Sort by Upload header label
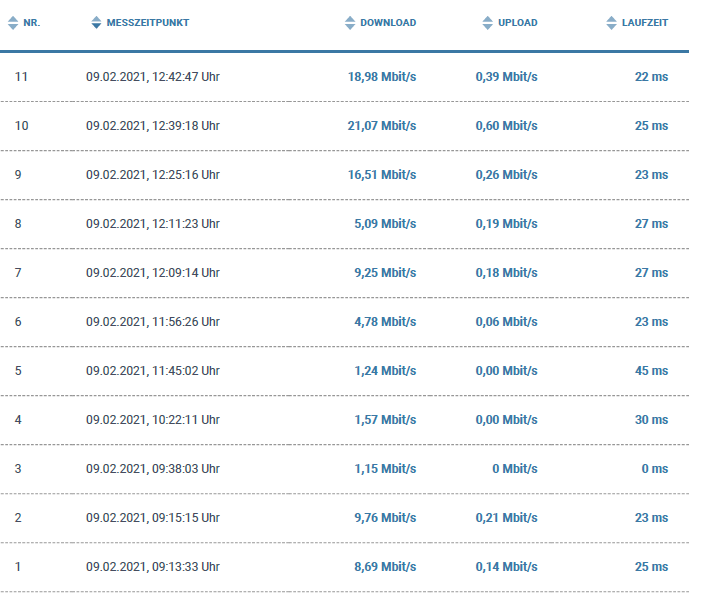The height and width of the screenshot is (593, 710). click(x=517, y=22)
